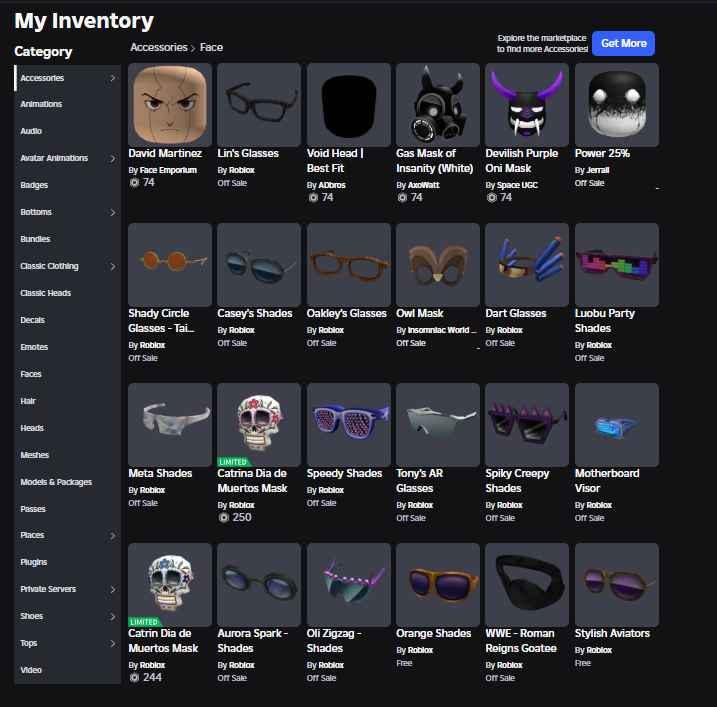This screenshot has height=707, width=717.
Task: Expand the Classic Clothing category arrow
Action: tap(112, 266)
